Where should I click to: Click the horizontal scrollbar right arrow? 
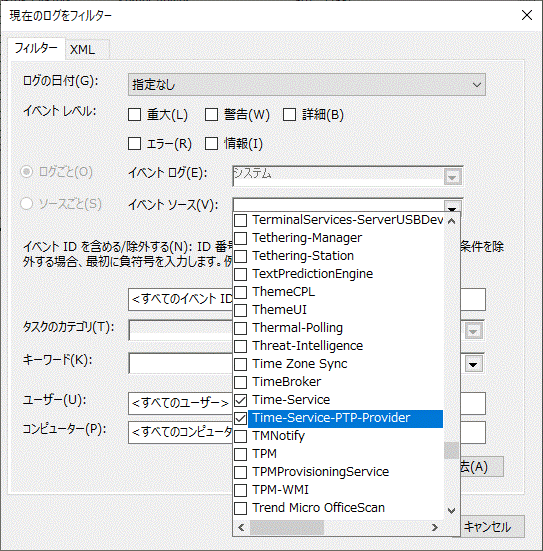(x=435, y=527)
